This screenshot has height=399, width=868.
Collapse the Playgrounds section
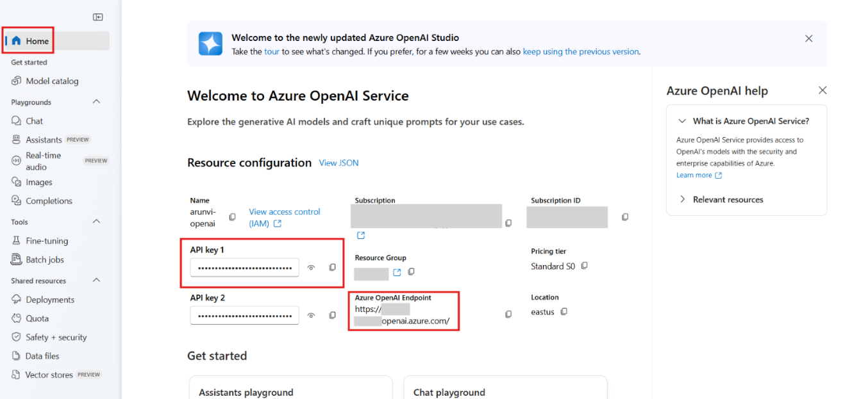click(x=97, y=102)
